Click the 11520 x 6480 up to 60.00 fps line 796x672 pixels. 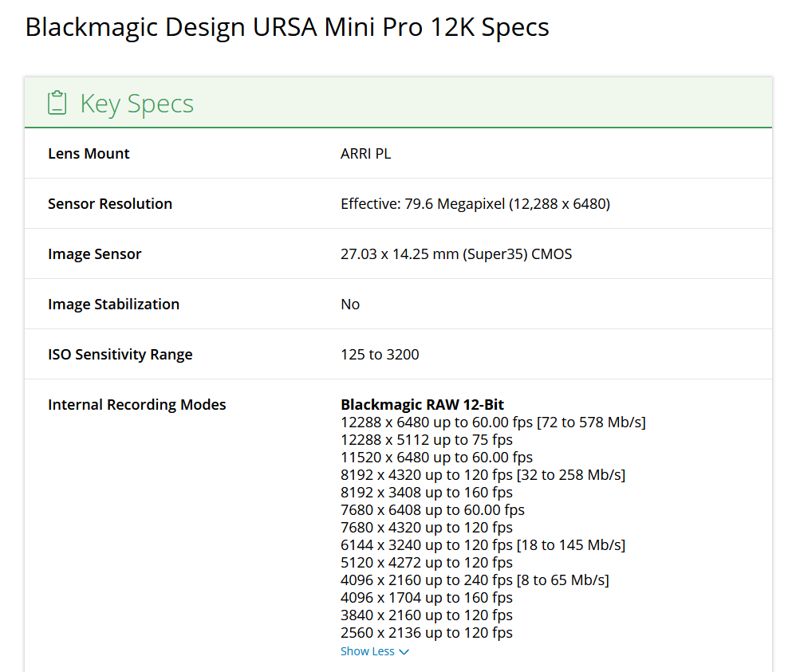click(x=436, y=458)
